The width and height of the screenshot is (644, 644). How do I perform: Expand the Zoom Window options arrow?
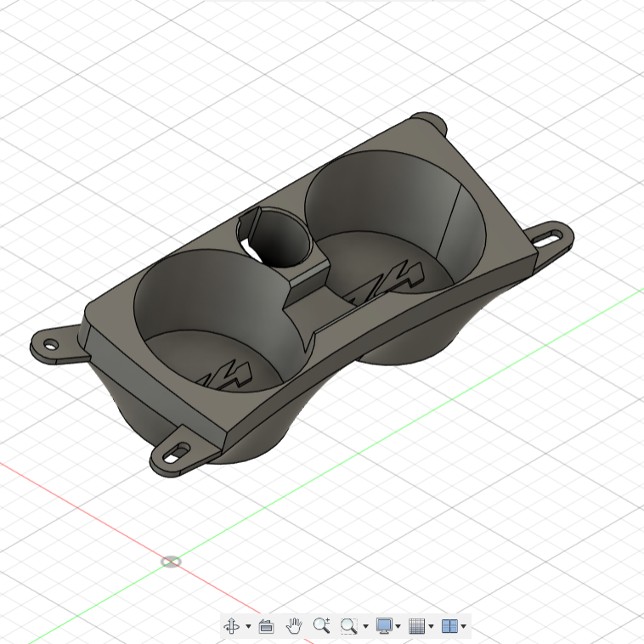(365, 626)
